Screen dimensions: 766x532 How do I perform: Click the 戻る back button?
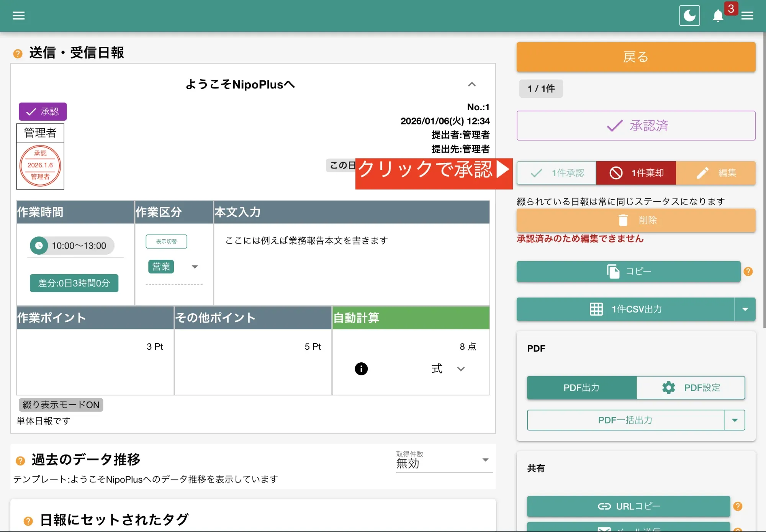coord(635,57)
